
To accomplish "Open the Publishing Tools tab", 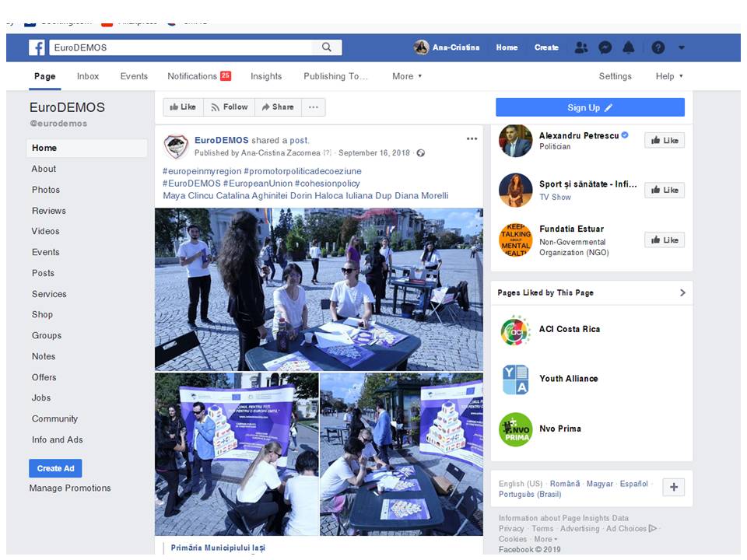I will [x=336, y=76].
